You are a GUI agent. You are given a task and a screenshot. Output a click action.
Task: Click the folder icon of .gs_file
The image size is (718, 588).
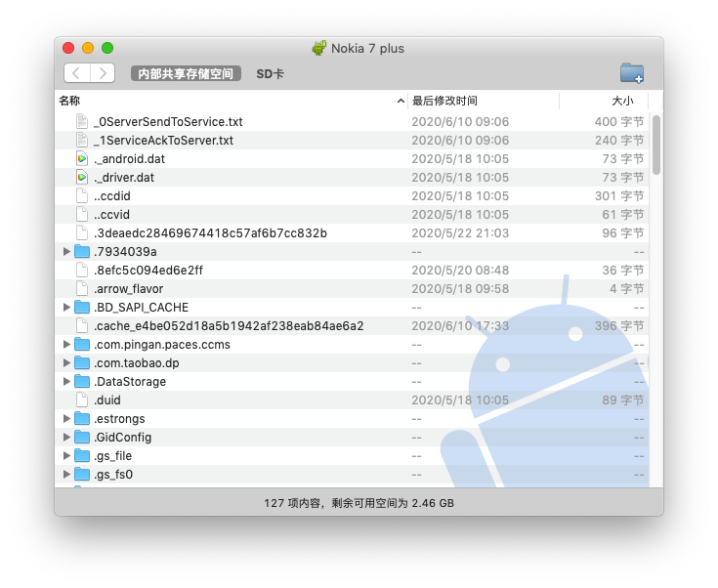[x=82, y=456]
